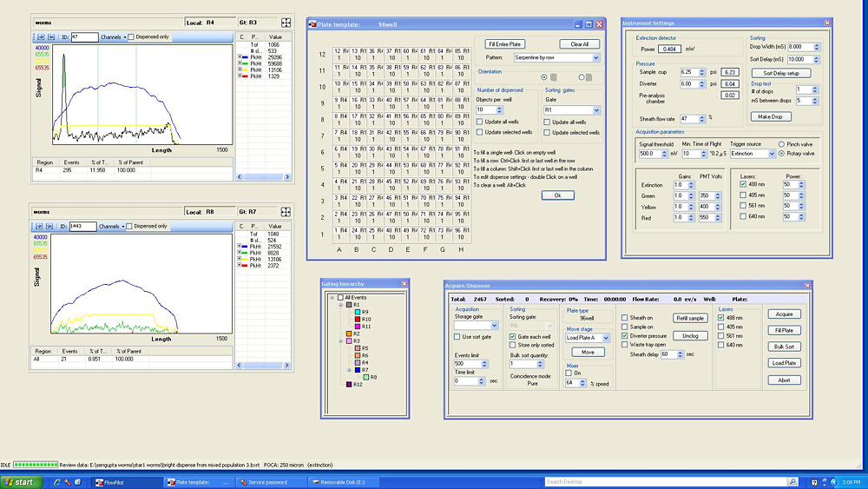Viewport: 868px width, 489px height.
Task: Select the R10 red gate in hierarchy
Action: [357, 319]
